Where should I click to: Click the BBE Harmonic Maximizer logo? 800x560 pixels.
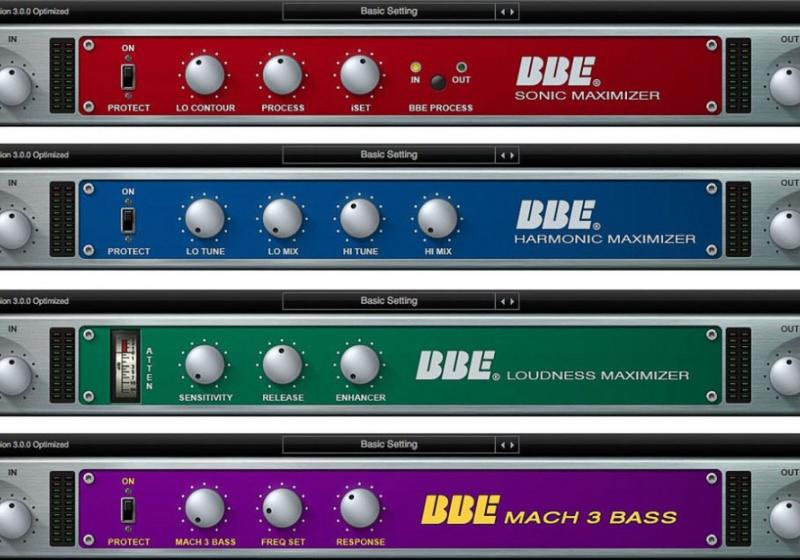[558, 215]
